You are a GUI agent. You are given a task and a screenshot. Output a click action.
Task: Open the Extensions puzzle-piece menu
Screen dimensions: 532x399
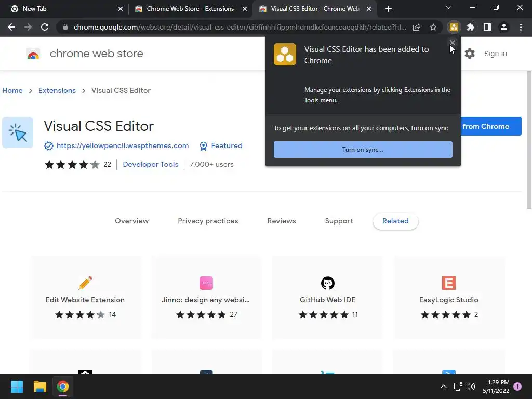click(x=471, y=27)
